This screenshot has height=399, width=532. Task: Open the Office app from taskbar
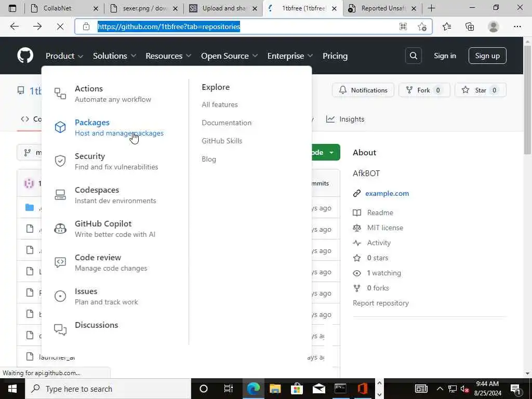[362, 389]
